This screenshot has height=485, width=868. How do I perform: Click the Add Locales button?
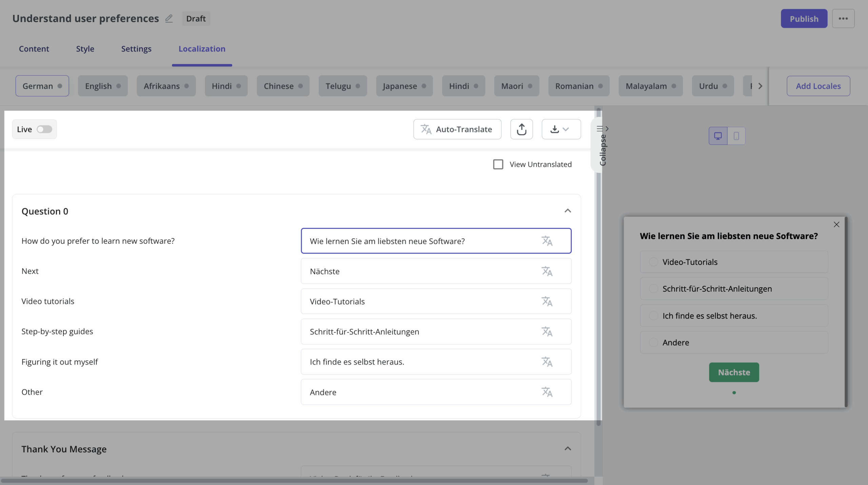click(818, 86)
